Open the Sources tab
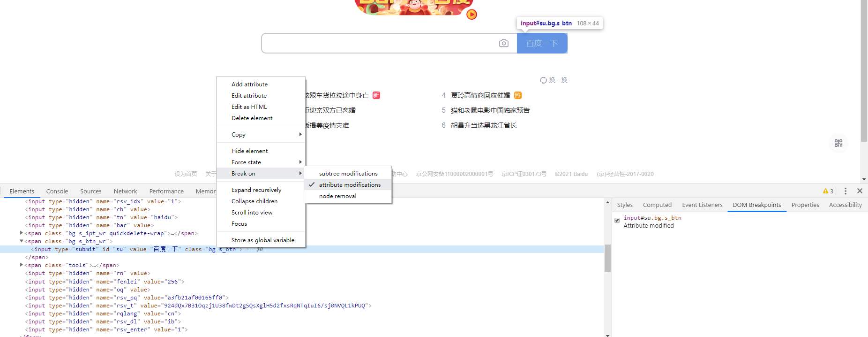Viewport: 868px width, 337px height. coord(91,191)
